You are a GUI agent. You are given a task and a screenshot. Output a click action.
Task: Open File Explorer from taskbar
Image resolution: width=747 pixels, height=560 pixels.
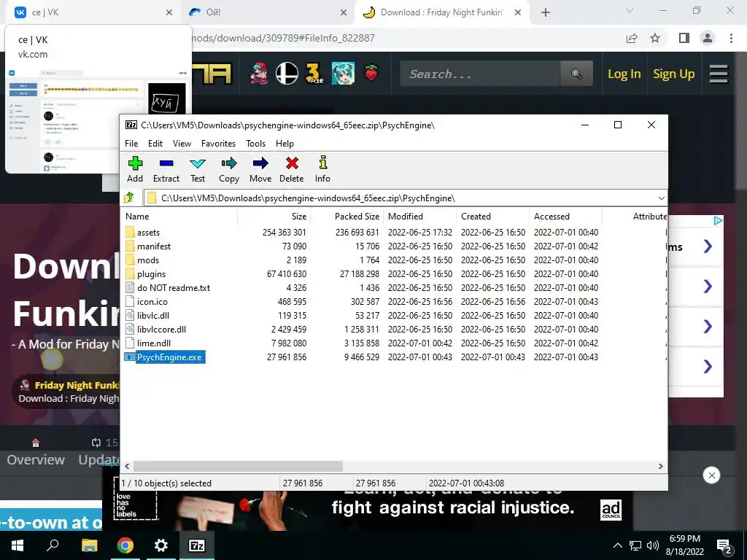pos(89,545)
